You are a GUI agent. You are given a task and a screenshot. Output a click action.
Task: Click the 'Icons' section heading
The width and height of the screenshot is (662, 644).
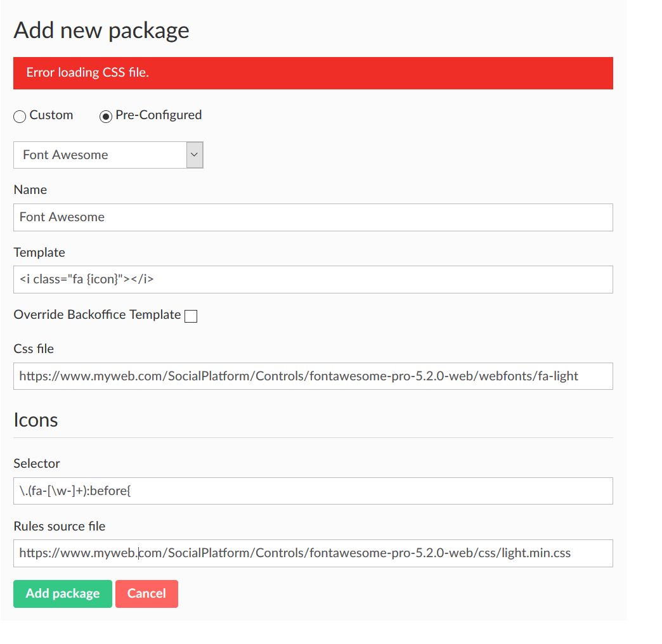[36, 420]
